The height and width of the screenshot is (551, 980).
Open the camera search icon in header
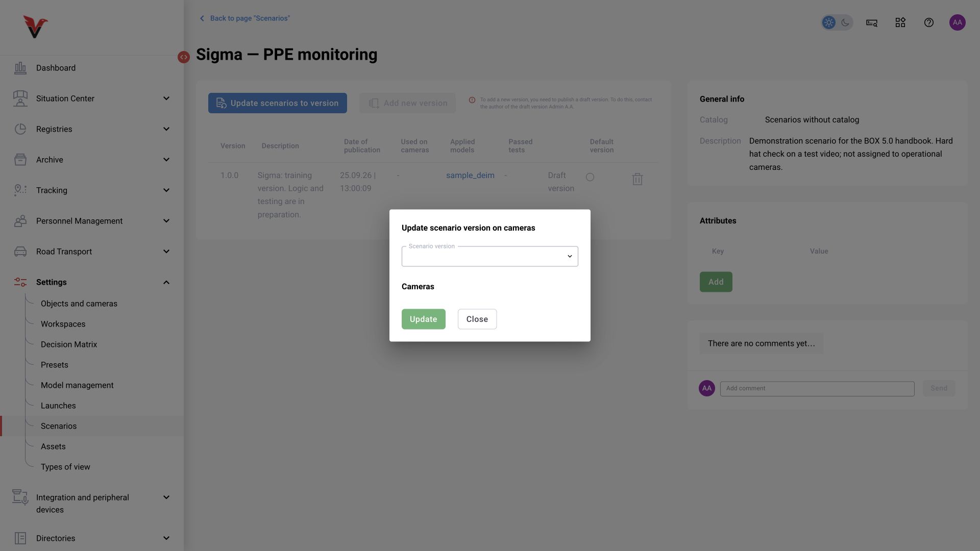tap(872, 22)
